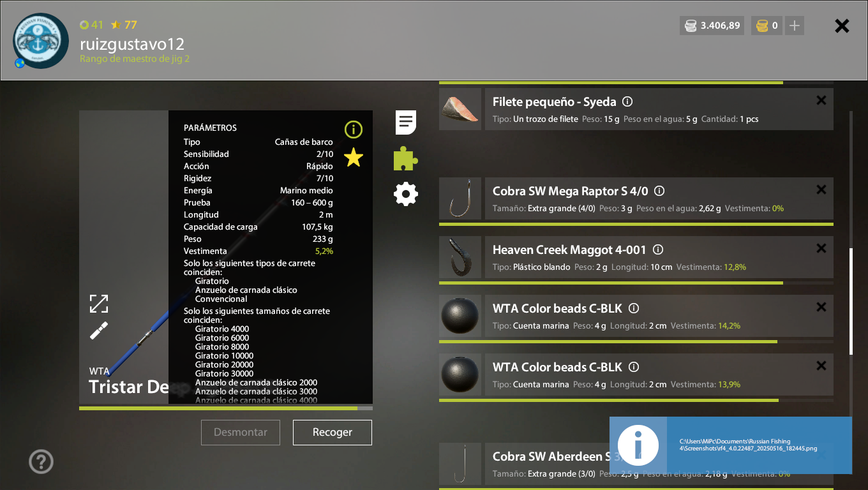
Task: Remove the first WTA Color beads
Action: pyautogui.click(x=821, y=307)
